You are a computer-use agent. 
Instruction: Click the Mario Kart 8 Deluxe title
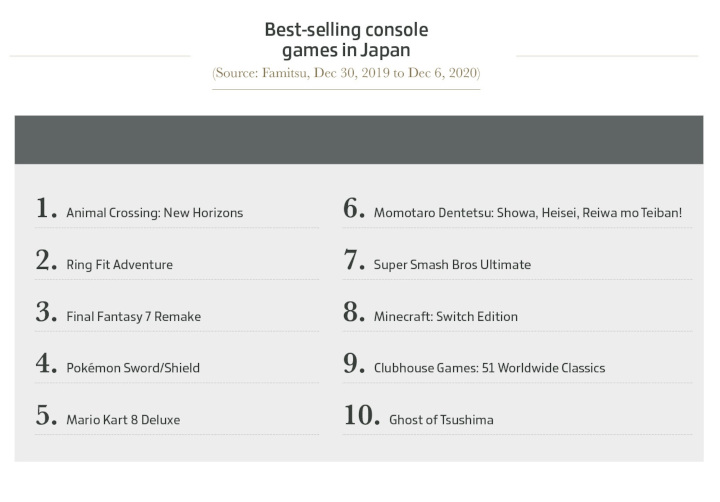pos(123,419)
